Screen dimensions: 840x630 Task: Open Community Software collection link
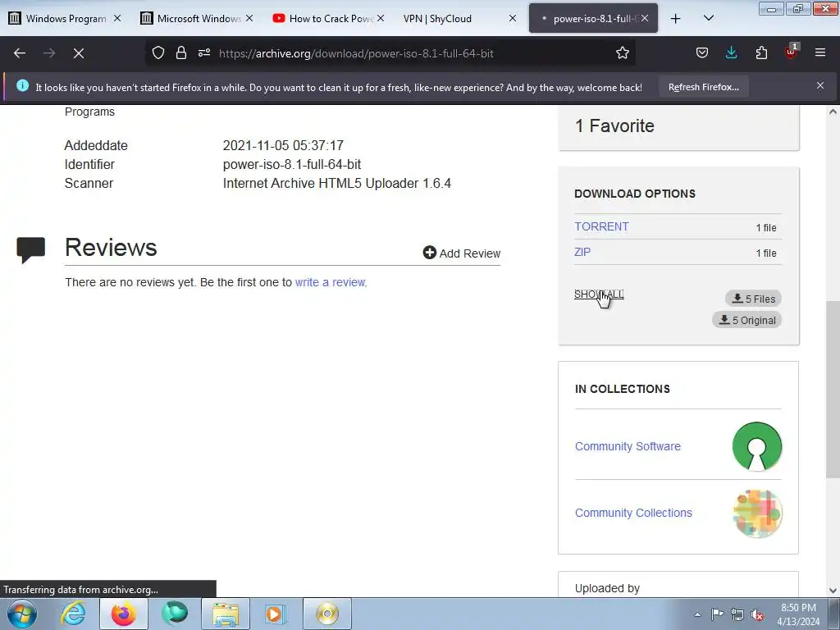(628, 446)
